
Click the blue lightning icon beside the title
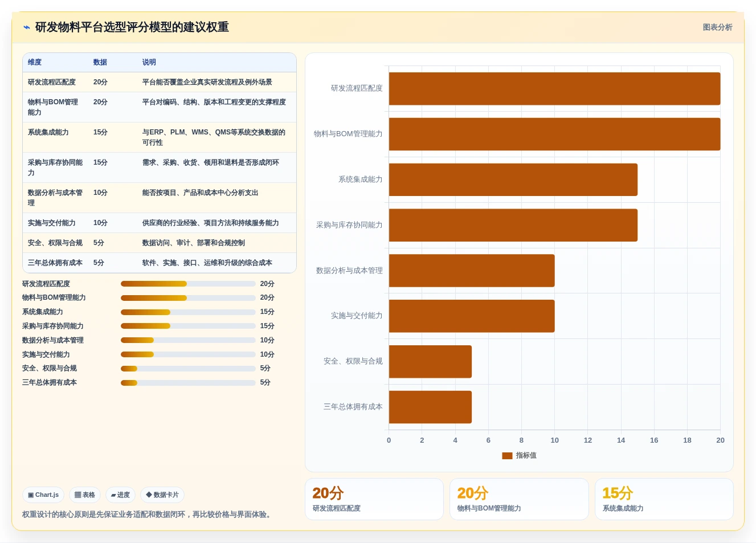26,27
